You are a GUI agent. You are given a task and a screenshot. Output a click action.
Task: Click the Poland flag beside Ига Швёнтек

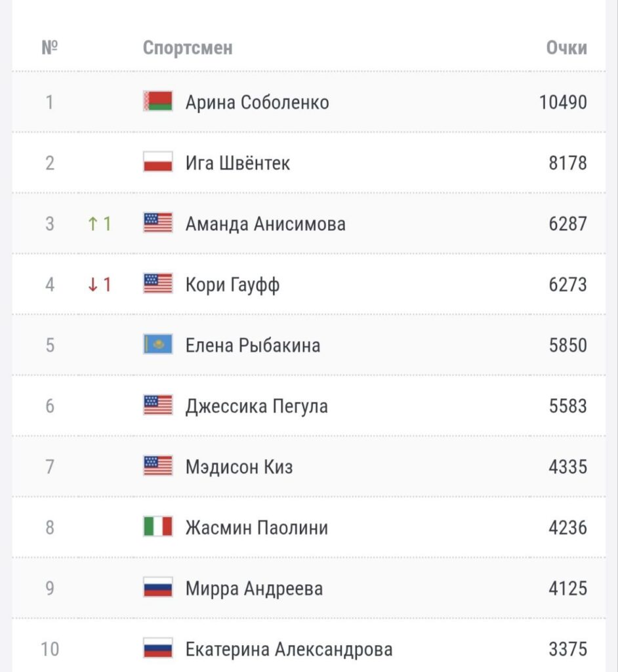tap(157, 163)
